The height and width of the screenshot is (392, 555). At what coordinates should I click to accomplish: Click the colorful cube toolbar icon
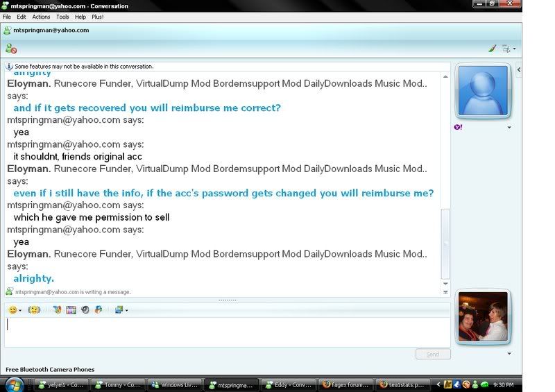(x=99, y=310)
